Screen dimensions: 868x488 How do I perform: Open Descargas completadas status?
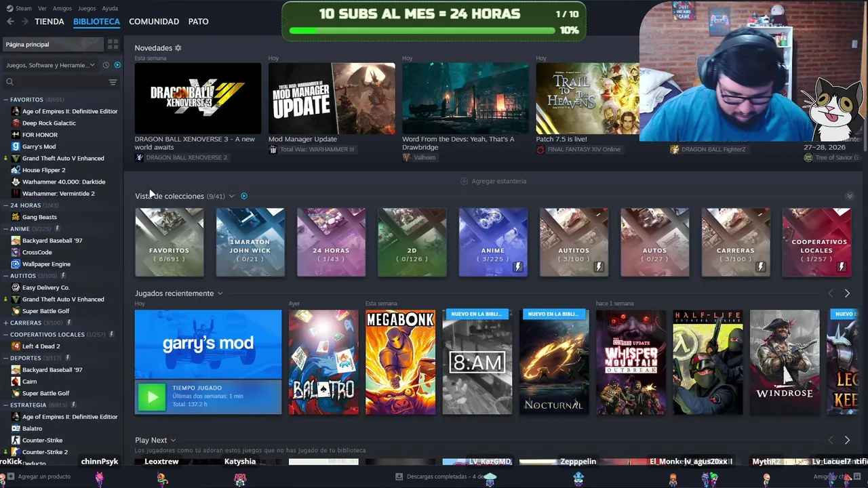(x=439, y=476)
